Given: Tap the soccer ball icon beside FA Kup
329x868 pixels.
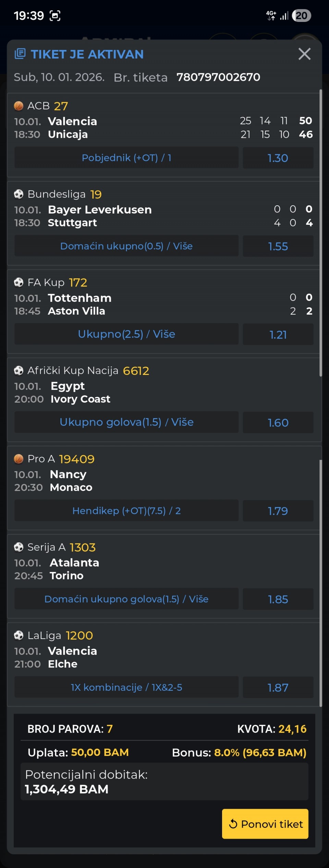Looking at the screenshot, I should [19, 282].
